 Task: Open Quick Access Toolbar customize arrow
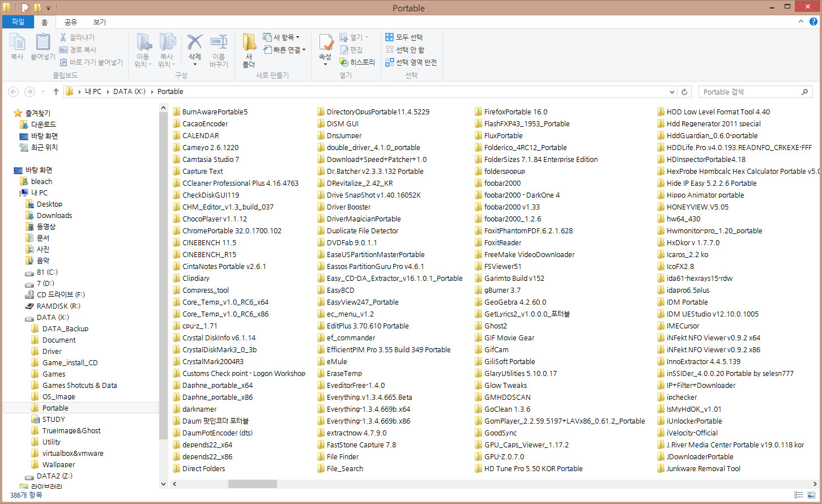48,8
